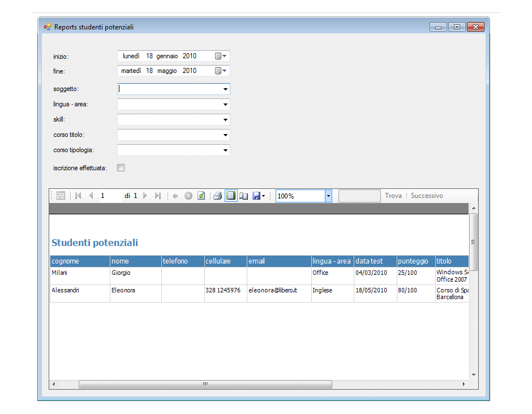This screenshot has width=532, height=414.
Task: Select the Eleonora name cell
Action: [136, 294]
